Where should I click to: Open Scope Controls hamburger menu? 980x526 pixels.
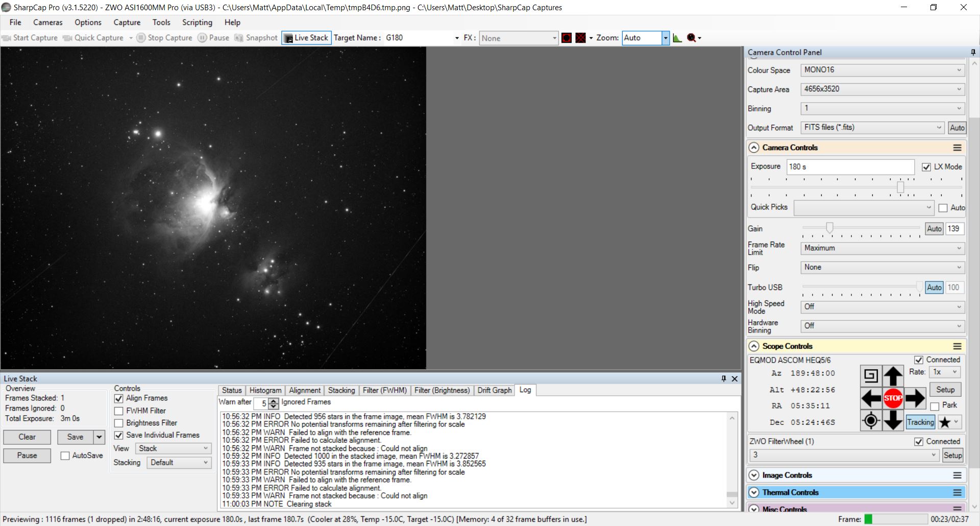pos(957,346)
